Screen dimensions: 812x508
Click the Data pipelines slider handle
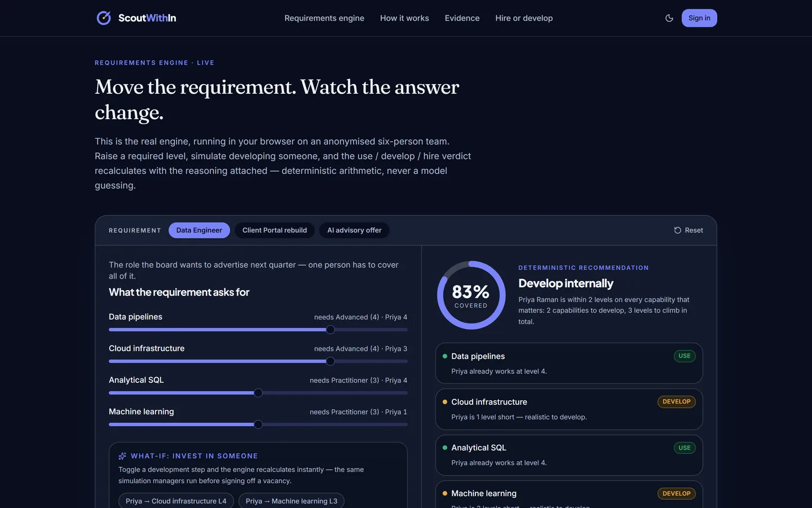pos(330,330)
